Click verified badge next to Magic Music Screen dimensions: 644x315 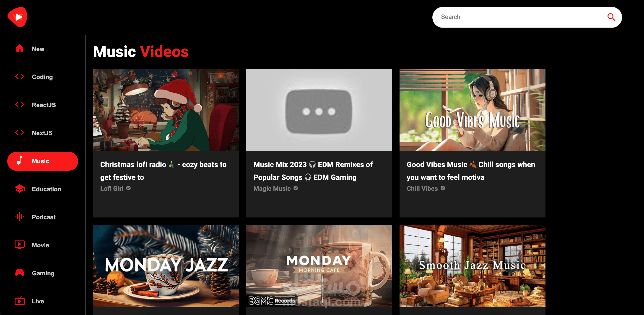pyautogui.click(x=296, y=188)
